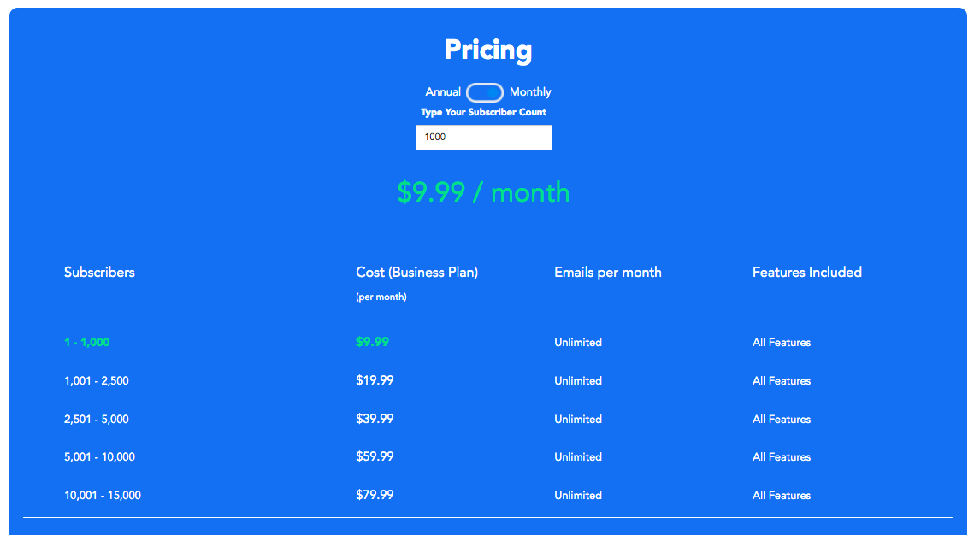
Task: Click the Cost (Business Plan) column header
Action: click(x=416, y=272)
